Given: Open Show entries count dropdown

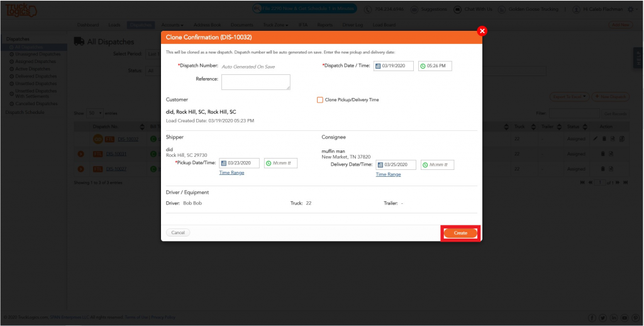Looking at the screenshot, I should 95,113.
